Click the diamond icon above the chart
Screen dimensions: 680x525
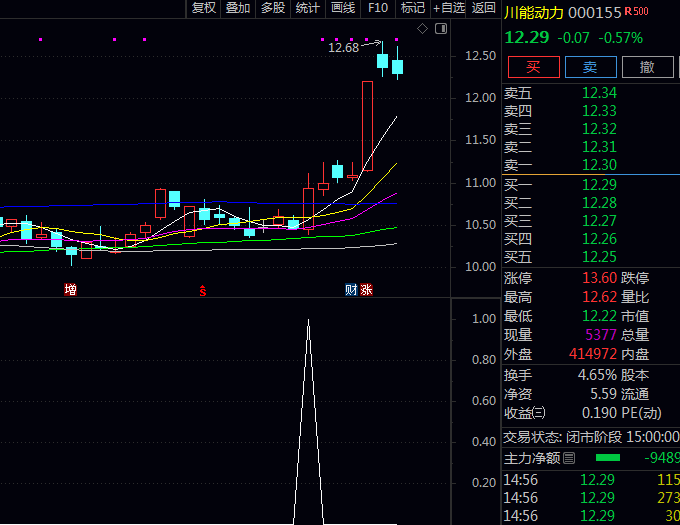[x=422, y=29]
